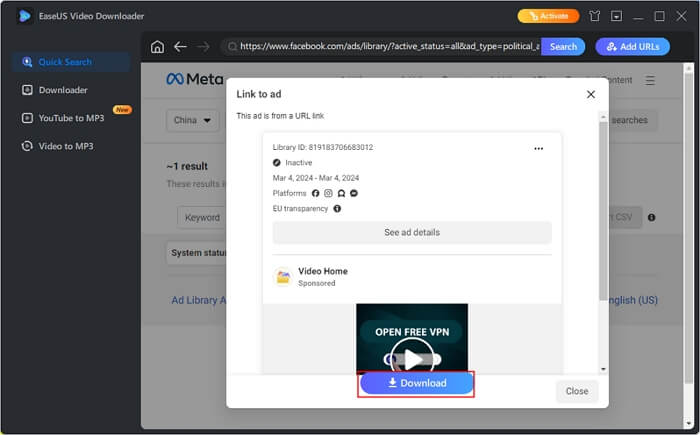The image size is (700, 435).
Task: Click the shirt-shaped skin icon in title bar
Action: 595,16
